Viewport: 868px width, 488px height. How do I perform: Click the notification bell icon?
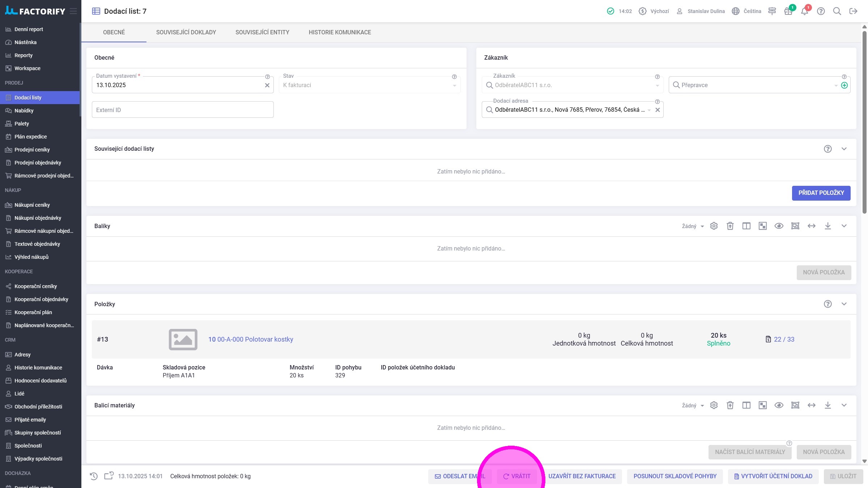pos(804,11)
